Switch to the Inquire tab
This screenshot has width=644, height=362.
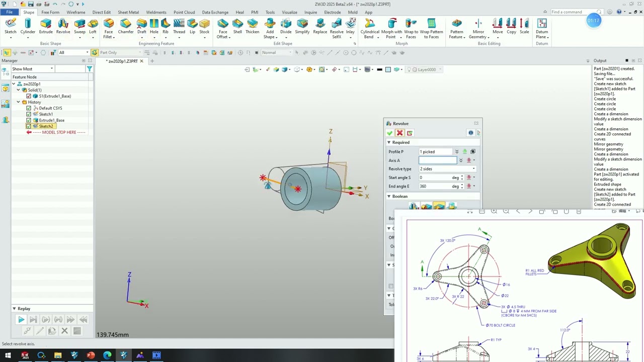[310, 12]
